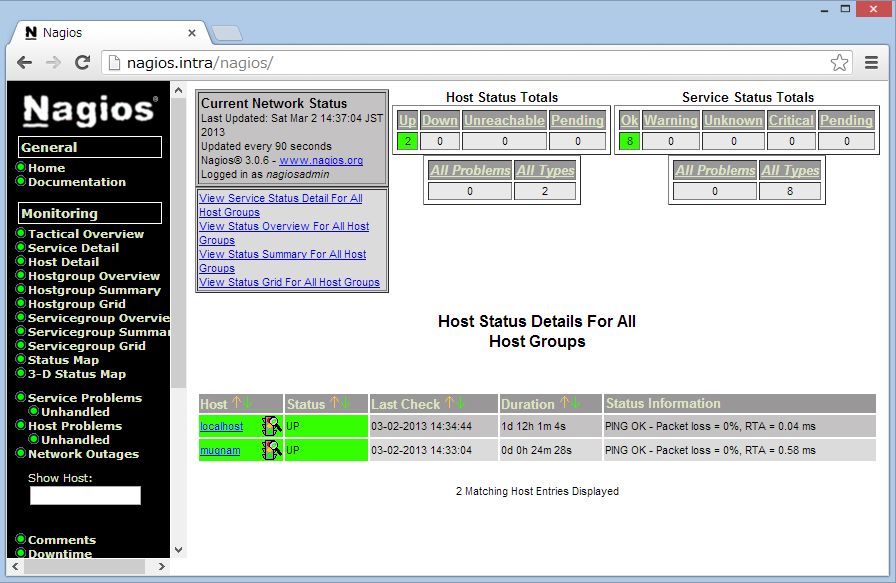Open Tactical Overview
Viewport: 896px width, 583px height.
coord(86,234)
